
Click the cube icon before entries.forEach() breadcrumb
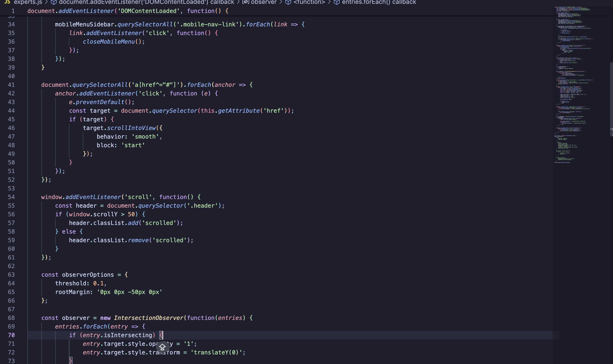337,2
